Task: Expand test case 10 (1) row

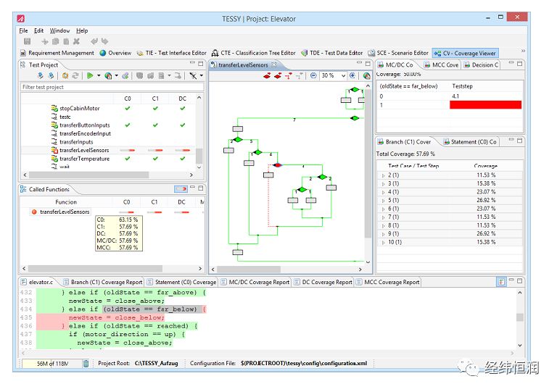Action: (383, 243)
